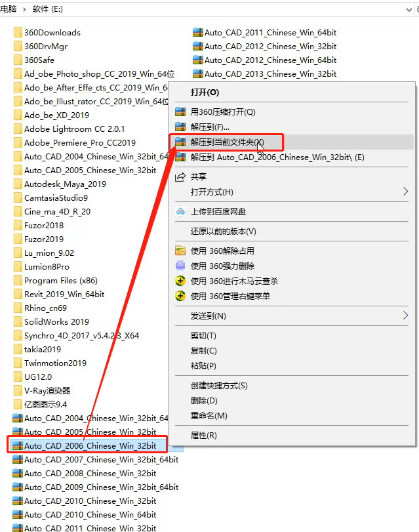
Task: Click the Autodesk_Maya_2019 folder icon
Action: click(18, 184)
